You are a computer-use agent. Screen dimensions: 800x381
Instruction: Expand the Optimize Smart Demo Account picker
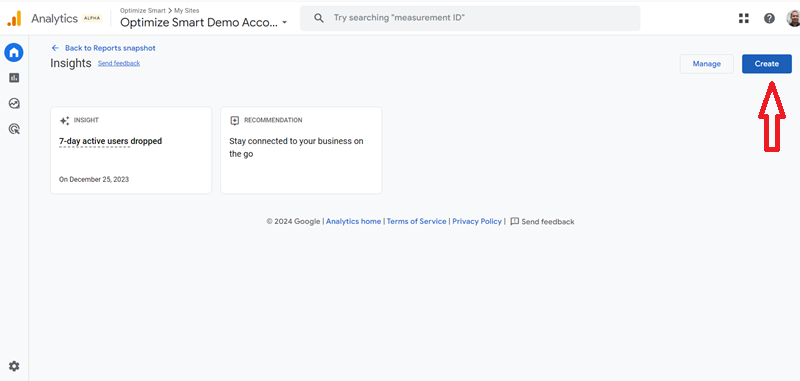[204, 22]
